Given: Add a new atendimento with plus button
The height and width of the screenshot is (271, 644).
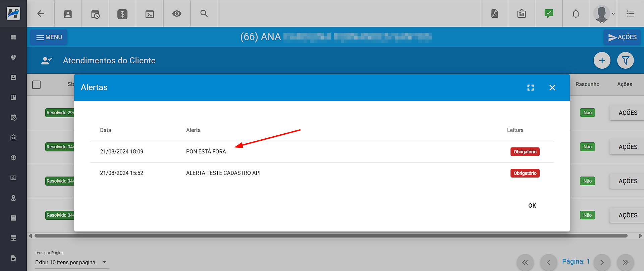Looking at the screenshot, I should [x=602, y=60].
